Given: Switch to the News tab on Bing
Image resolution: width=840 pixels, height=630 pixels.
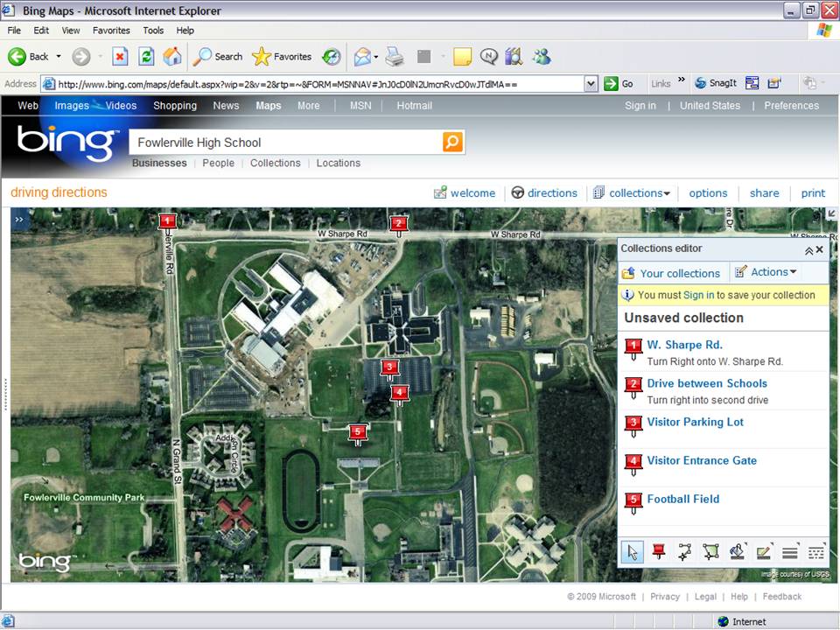Looking at the screenshot, I should 226,106.
